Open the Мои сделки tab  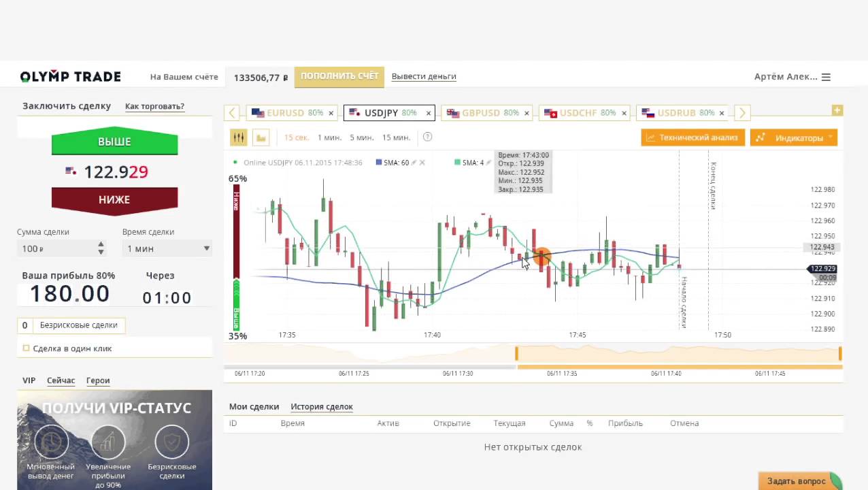tap(254, 406)
